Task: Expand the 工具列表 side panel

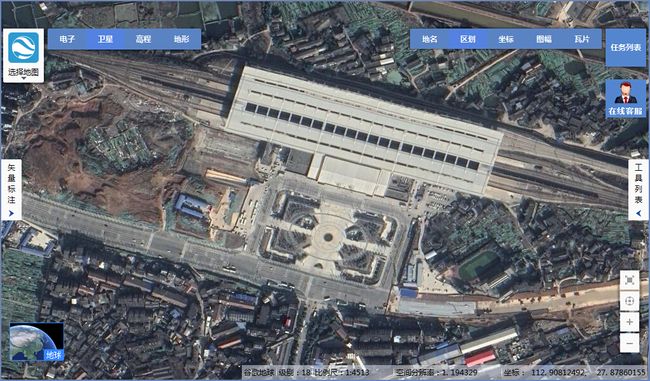Action: 638,189
